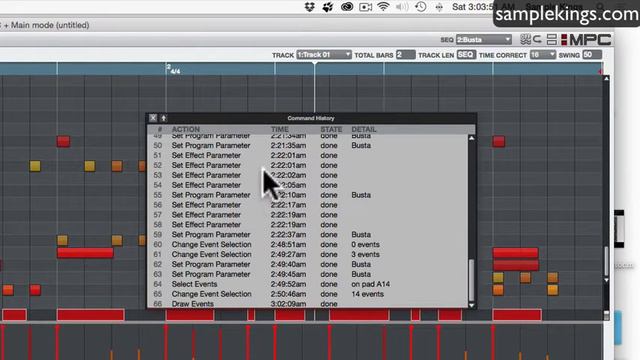
Task: Select history row 55 Set Program Parameter
Action: point(307,195)
